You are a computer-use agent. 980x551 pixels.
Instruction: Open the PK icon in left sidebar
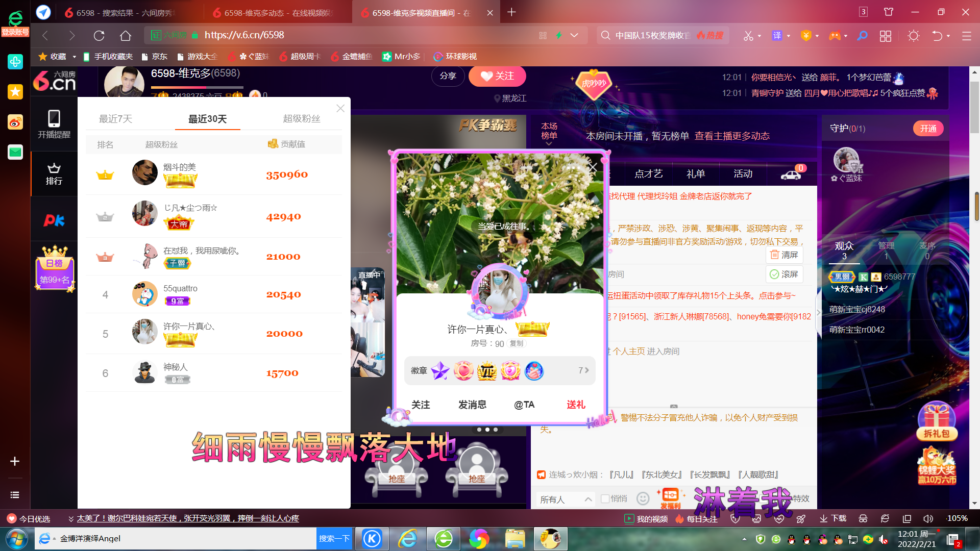point(54,220)
